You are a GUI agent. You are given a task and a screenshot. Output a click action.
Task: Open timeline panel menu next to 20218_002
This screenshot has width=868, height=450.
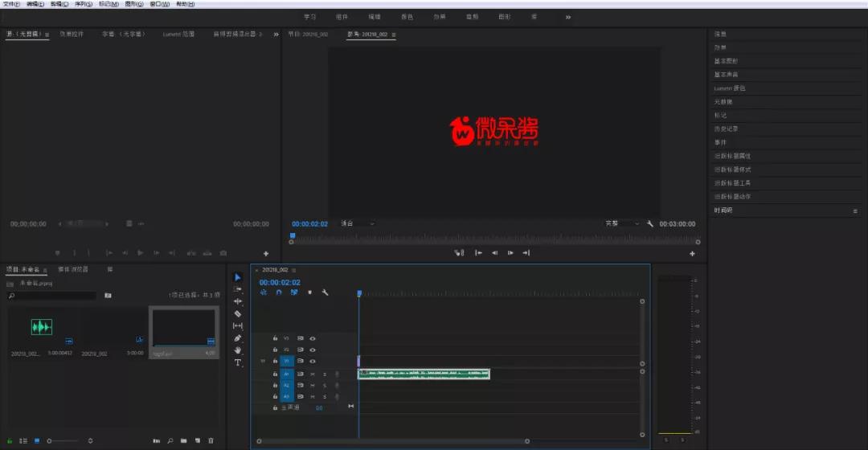click(294, 270)
